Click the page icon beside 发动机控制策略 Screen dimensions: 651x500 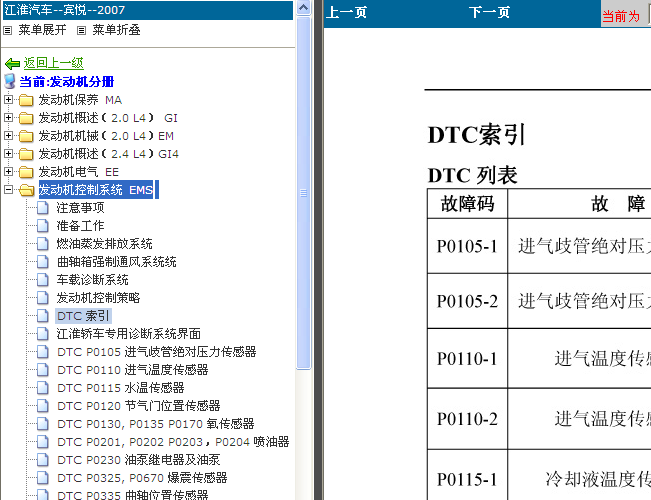coord(42,298)
